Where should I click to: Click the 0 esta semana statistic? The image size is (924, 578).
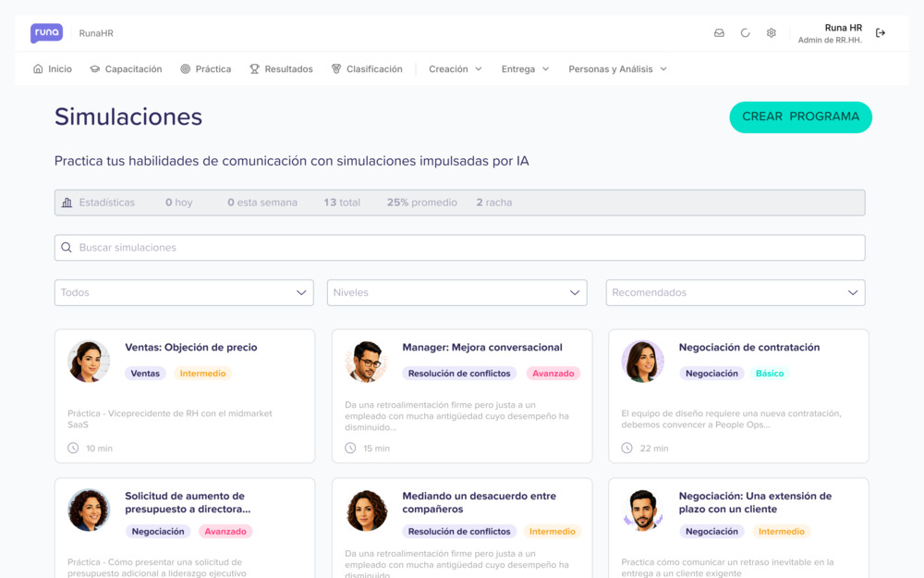tap(262, 203)
